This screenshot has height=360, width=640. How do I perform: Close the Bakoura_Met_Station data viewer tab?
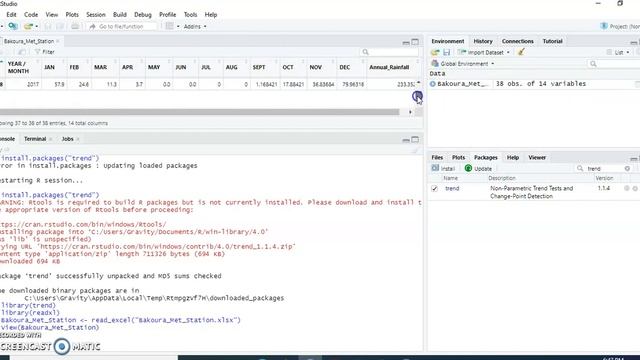(x=58, y=41)
